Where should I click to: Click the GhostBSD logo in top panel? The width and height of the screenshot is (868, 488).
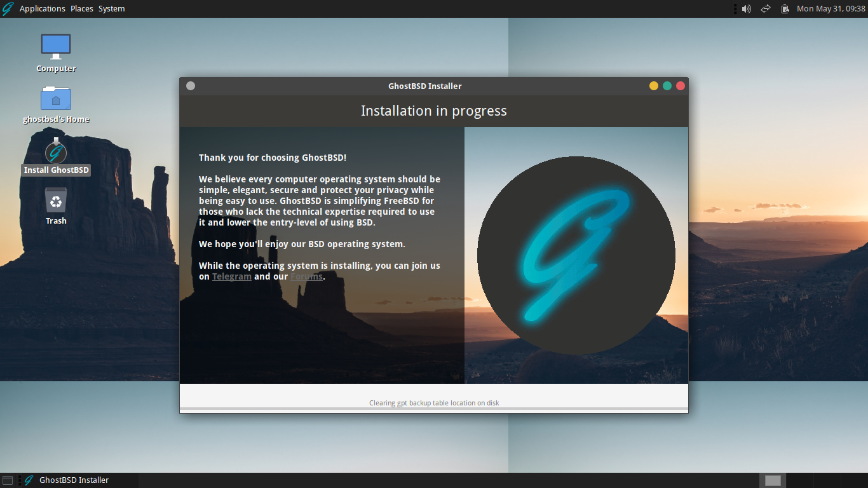click(x=8, y=9)
